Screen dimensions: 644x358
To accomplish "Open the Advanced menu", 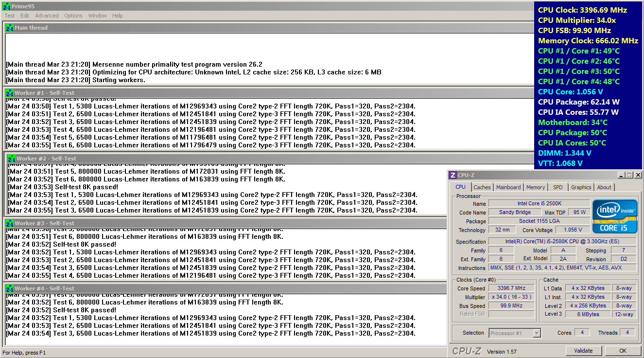I will (47, 16).
